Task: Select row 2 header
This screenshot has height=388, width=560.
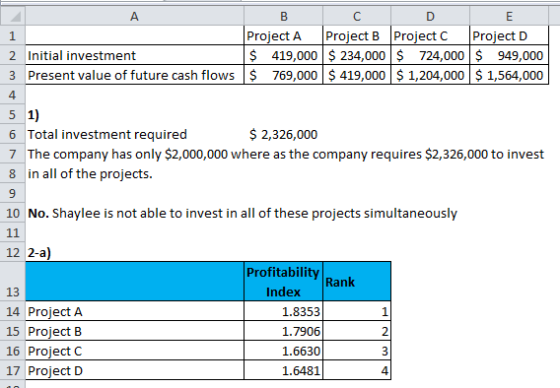Action: pos(13,55)
